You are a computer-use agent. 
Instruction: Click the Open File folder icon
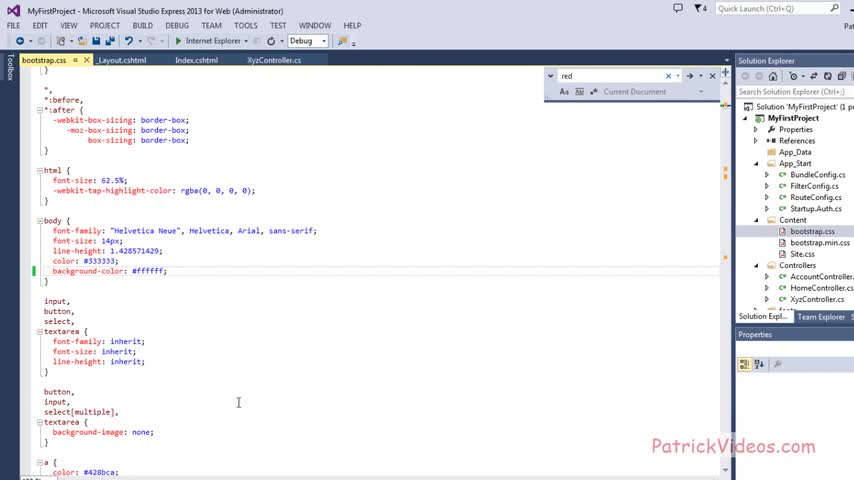tap(82, 41)
